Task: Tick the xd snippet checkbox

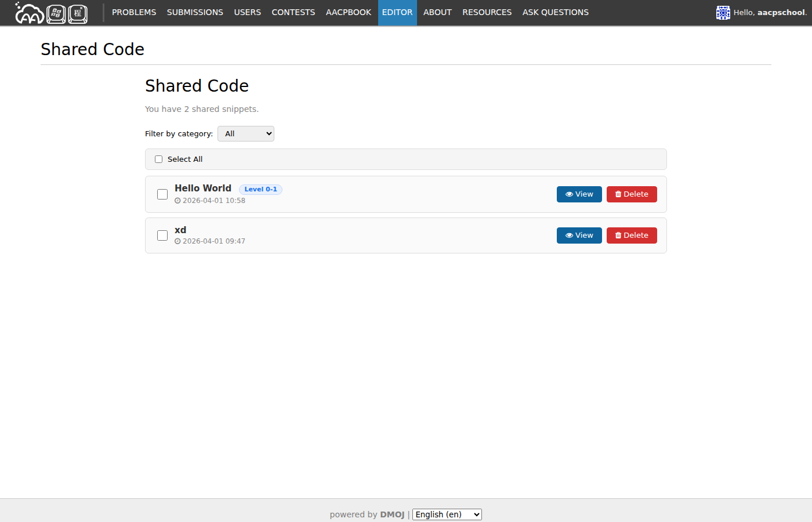Action: tap(162, 235)
